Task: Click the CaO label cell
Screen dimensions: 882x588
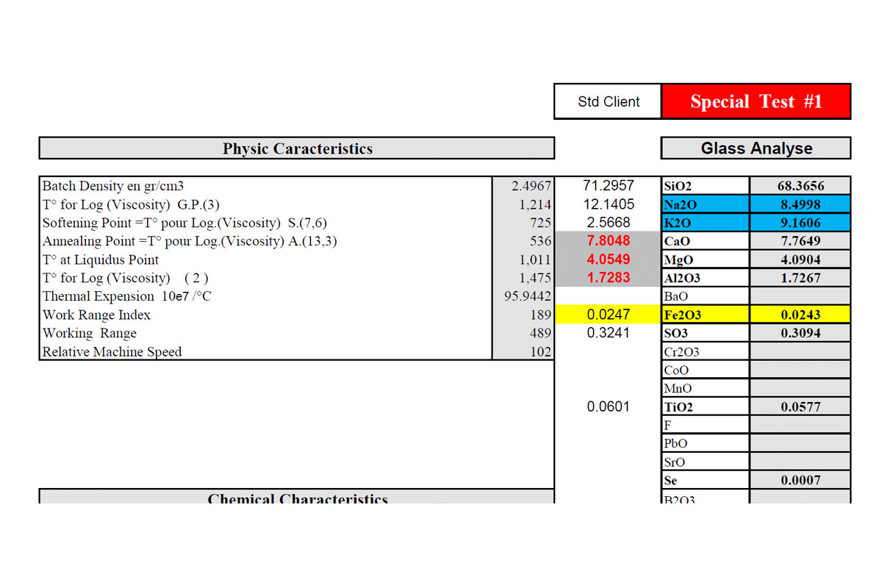Action: click(706, 241)
